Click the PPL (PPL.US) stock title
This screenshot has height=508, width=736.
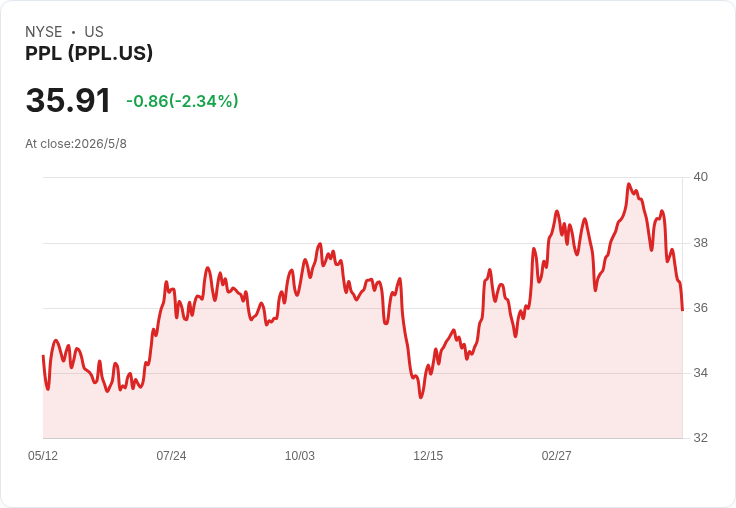[x=89, y=53]
